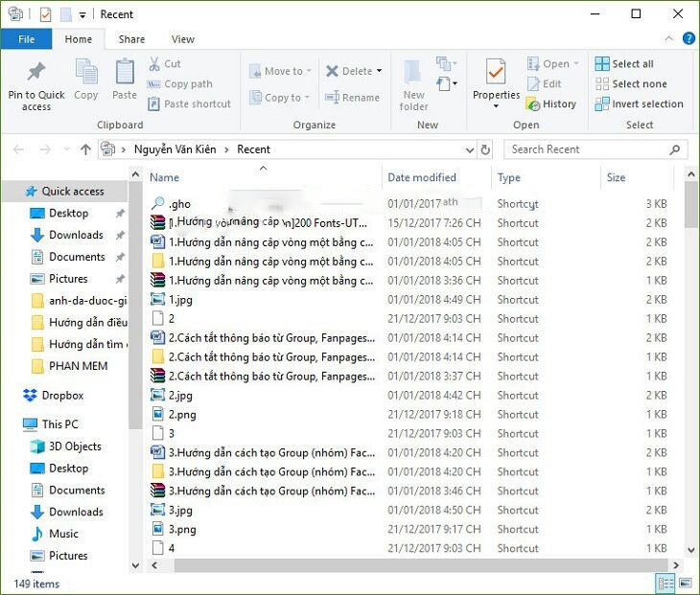The height and width of the screenshot is (595, 700).
Task: Sort by the Name column header
Action: pos(264,177)
